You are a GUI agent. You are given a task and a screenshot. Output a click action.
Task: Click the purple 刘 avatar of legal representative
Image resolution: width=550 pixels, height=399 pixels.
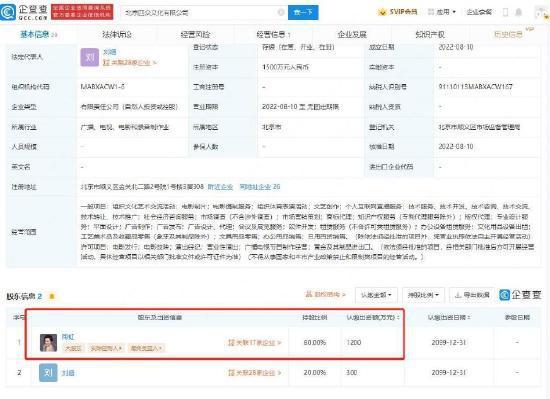(x=90, y=57)
